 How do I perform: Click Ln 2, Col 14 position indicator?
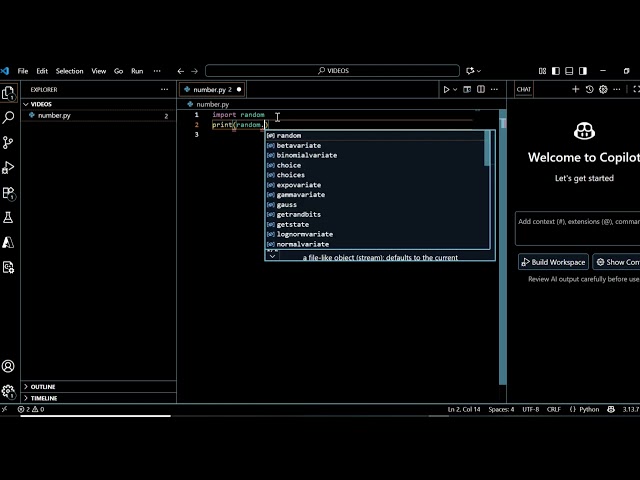[464, 409]
